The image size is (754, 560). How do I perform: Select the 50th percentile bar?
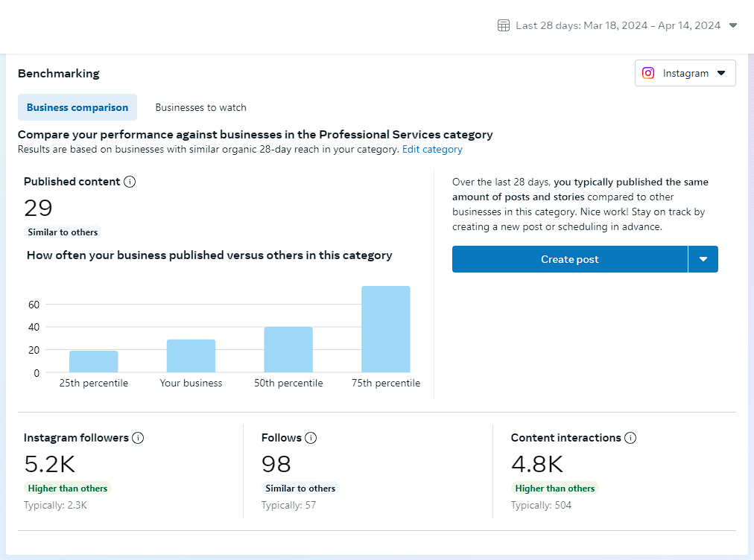coord(288,350)
